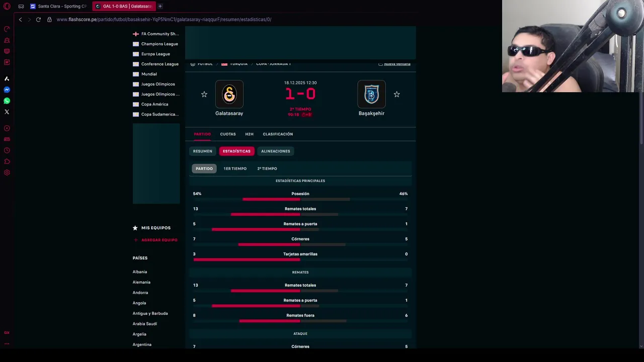This screenshot has width=644, height=362.
Task: Select Albania in the countries list
Action: pos(140,272)
